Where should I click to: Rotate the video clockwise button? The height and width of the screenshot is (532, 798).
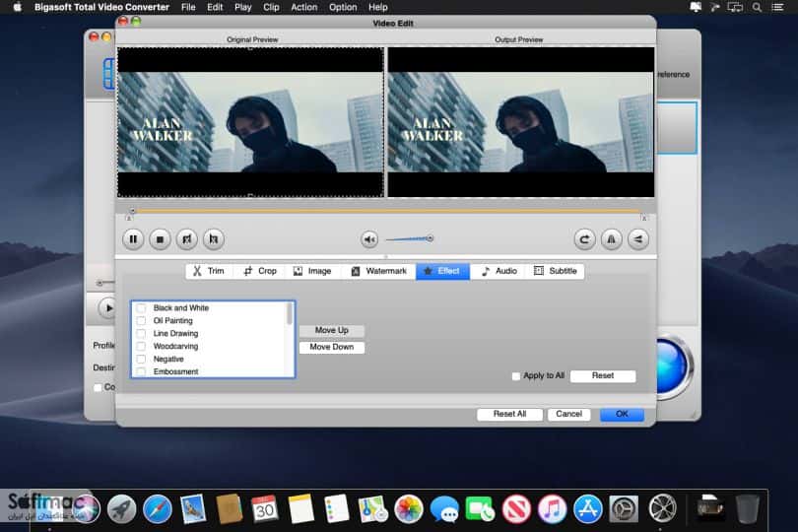[x=584, y=239]
